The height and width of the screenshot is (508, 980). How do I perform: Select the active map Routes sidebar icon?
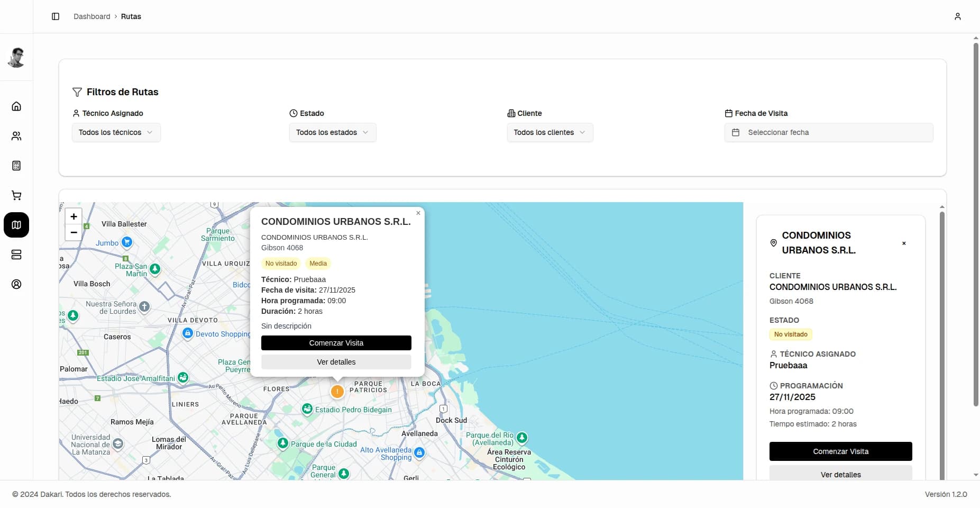pos(16,225)
